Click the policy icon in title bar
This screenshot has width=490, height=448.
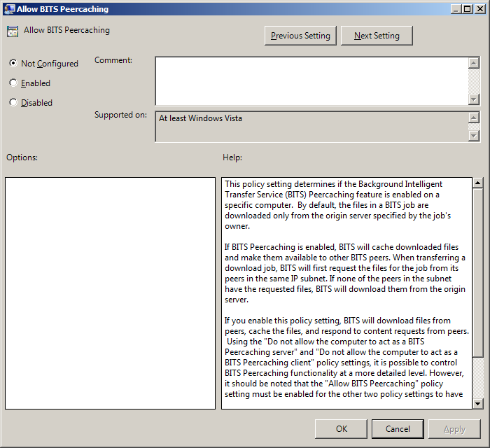tap(9, 9)
